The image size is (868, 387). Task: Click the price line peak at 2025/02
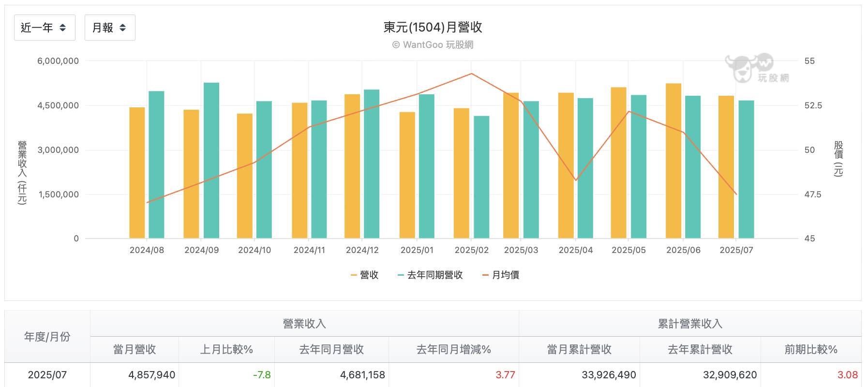(472, 74)
